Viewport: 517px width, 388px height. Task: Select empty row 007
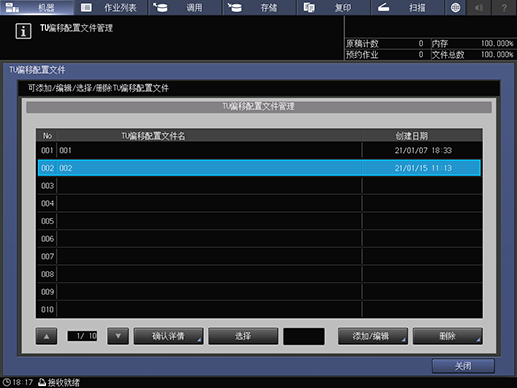click(x=259, y=256)
